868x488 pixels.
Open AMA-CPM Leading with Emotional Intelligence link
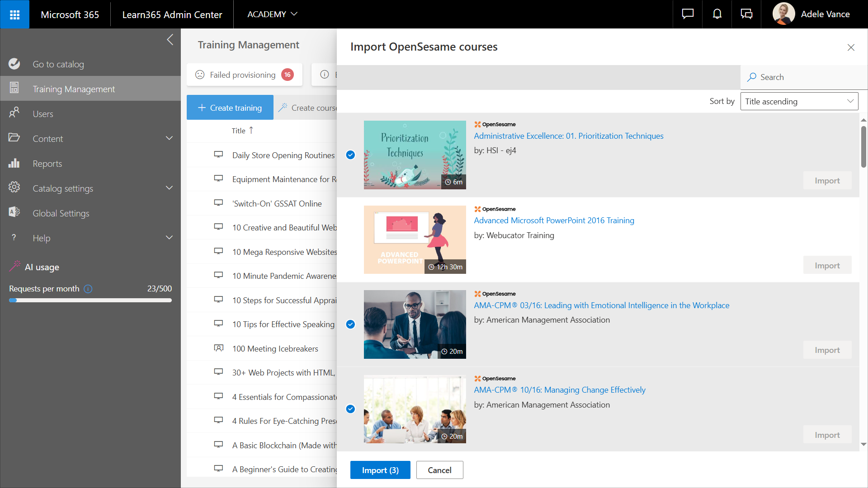pyautogui.click(x=601, y=305)
